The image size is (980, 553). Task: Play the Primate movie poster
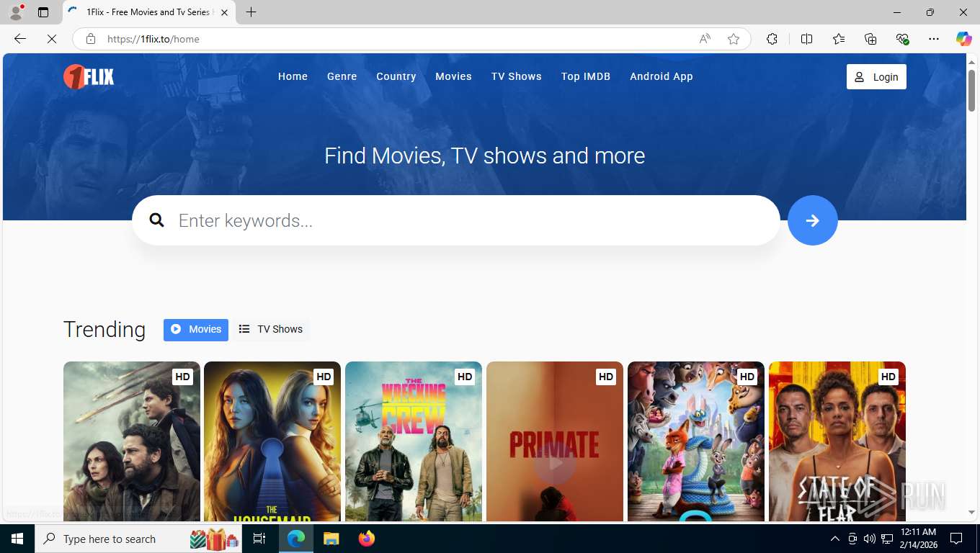pyautogui.click(x=555, y=441)
